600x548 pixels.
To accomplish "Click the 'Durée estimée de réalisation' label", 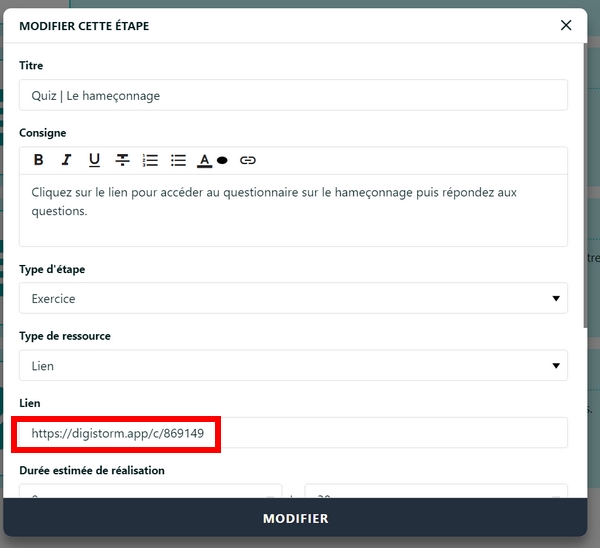I will click(92, 470).
